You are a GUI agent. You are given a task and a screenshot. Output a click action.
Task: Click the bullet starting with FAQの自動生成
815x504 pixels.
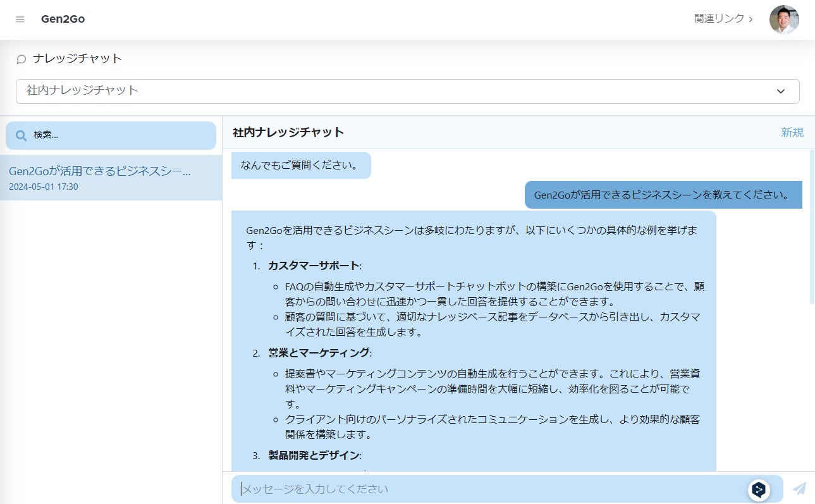click(x=495, y=293)
